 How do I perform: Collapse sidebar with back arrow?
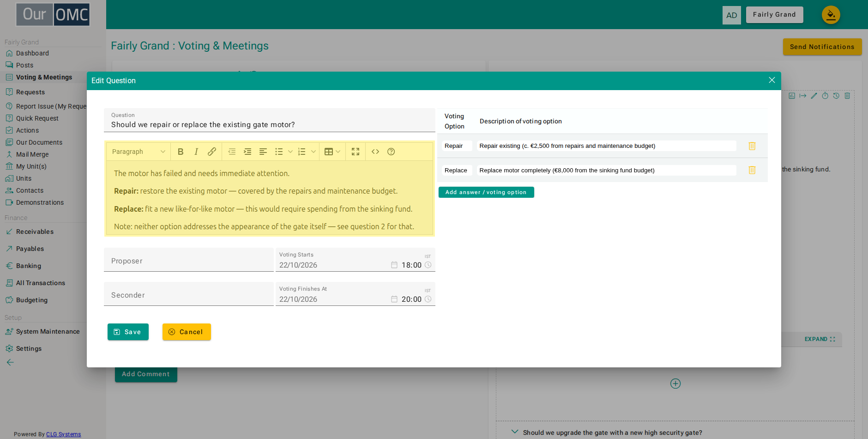point(10,362)
